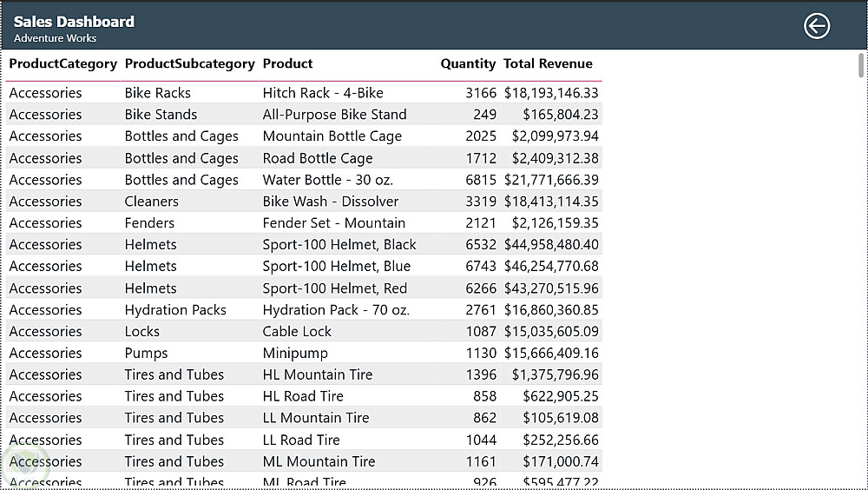Click the Bike Racks subcategory cell

point(157,93)
